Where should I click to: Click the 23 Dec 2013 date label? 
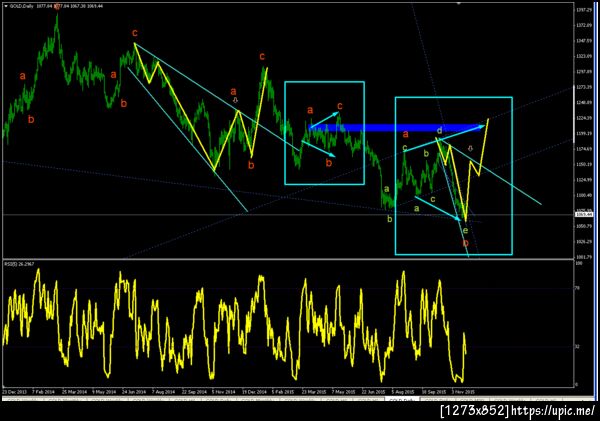[15, 392]
